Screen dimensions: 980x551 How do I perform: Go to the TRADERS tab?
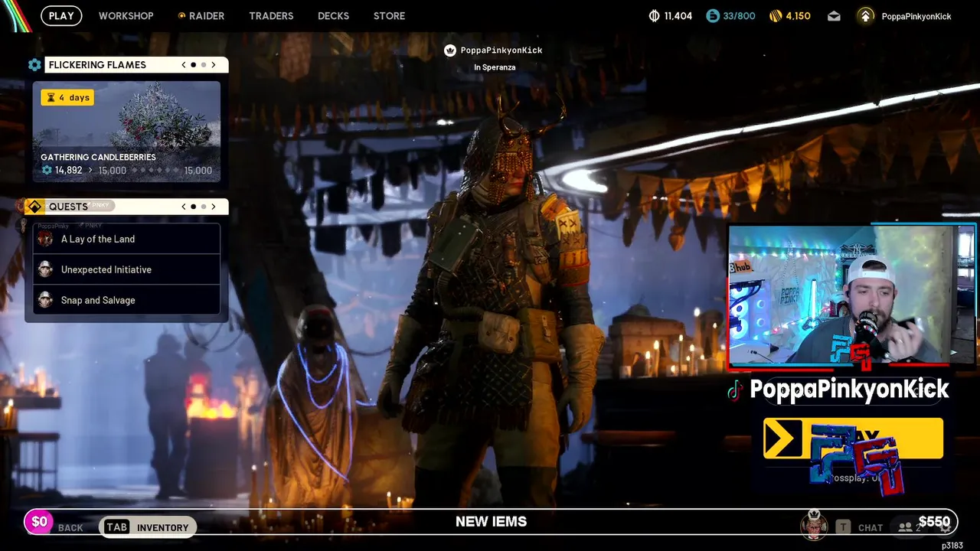click(271, 16)
